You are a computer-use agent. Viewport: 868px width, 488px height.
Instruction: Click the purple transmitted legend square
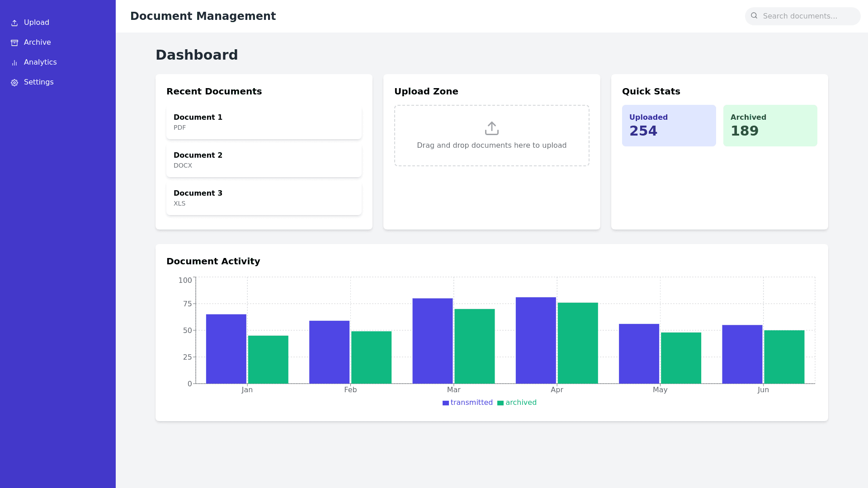pos(445,403)
